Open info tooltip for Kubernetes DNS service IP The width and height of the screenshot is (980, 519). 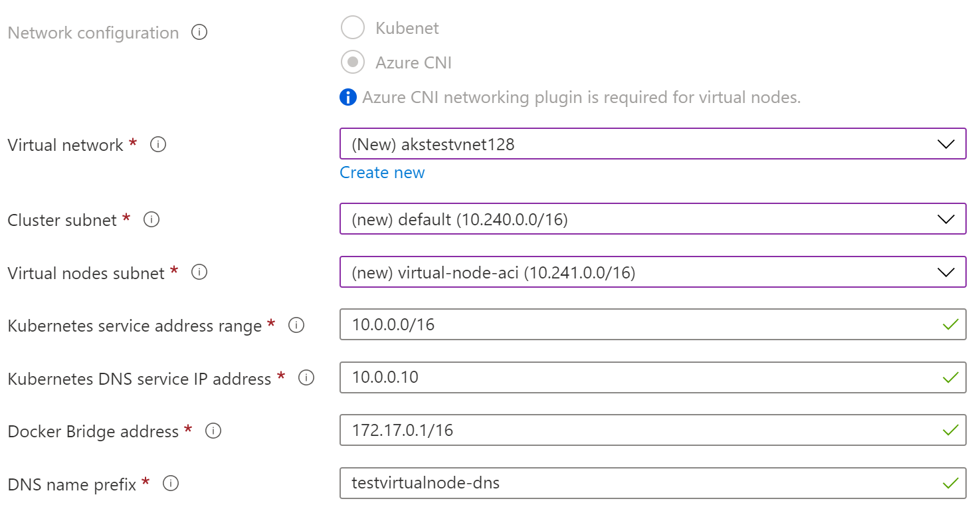306,378
